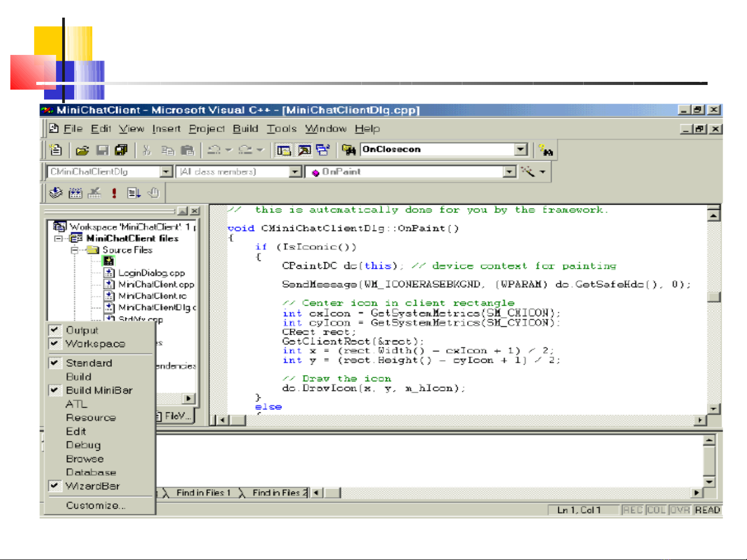Expand the CMiniChatClientDlg class dropdown

(166, 172)
